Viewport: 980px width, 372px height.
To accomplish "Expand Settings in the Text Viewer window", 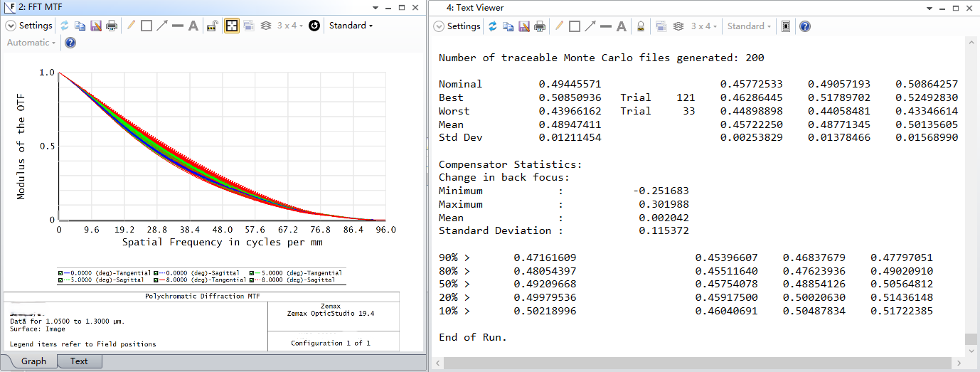I will pos(457,26).
